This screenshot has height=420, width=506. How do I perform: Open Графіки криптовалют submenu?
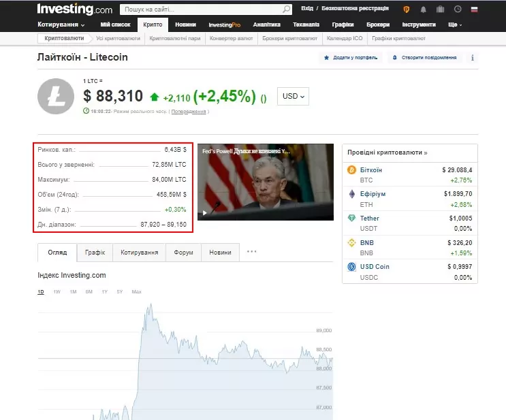tap(398, 38)
